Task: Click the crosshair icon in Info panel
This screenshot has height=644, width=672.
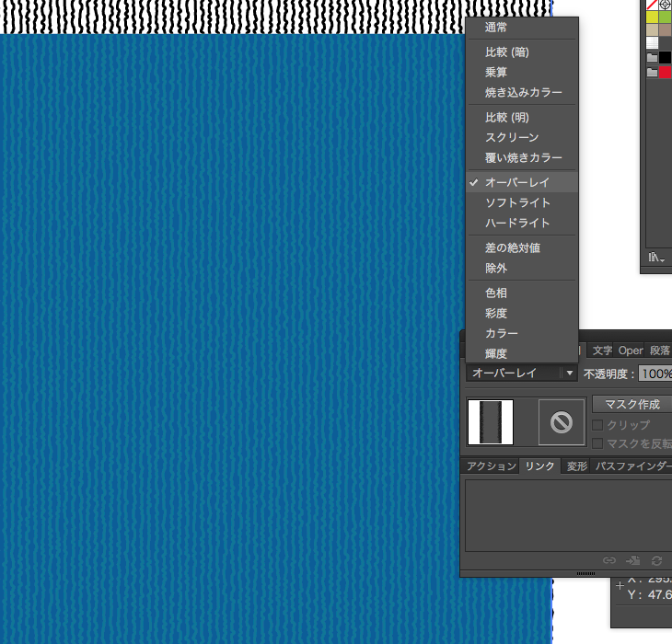Action: [620, 585]
